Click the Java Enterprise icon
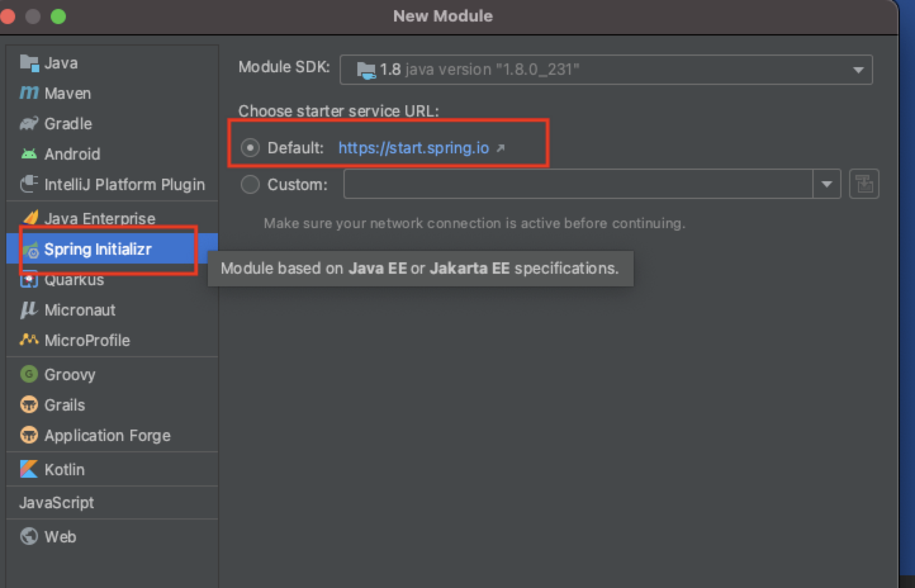 tap(29, 219)
